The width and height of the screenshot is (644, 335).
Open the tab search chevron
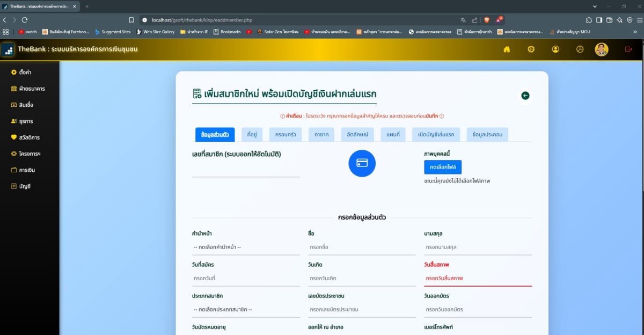pos(595,6)
